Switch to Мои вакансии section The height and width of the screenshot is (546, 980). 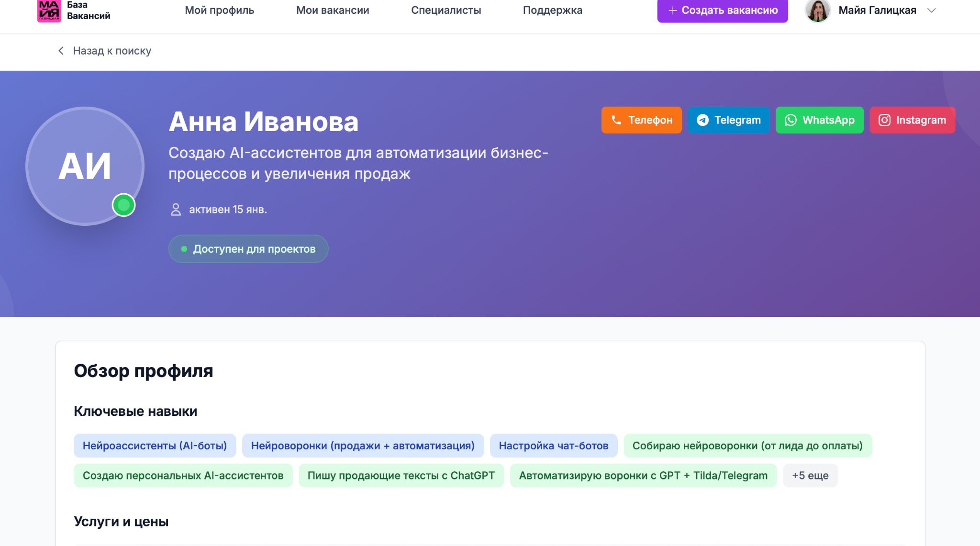[x=333, y=10]
